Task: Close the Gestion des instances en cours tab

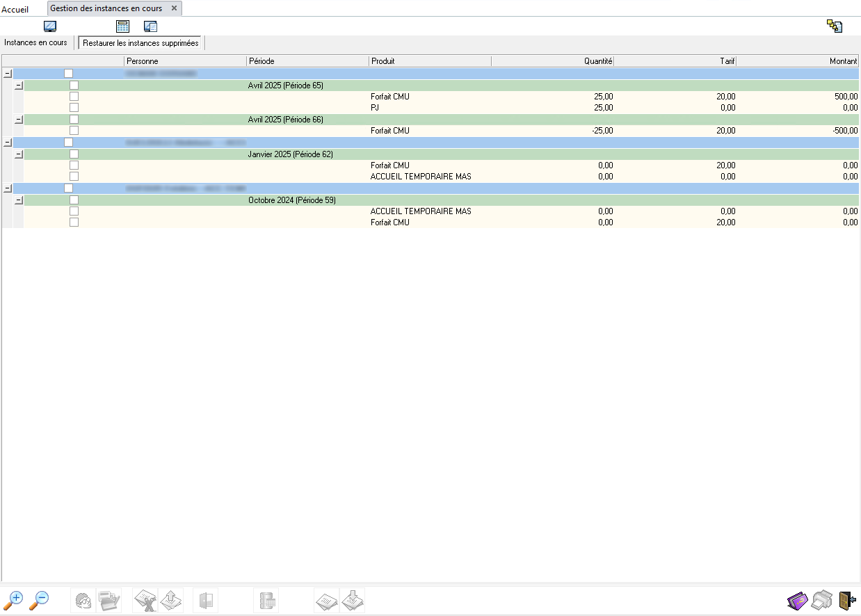Action: (175, 8)
